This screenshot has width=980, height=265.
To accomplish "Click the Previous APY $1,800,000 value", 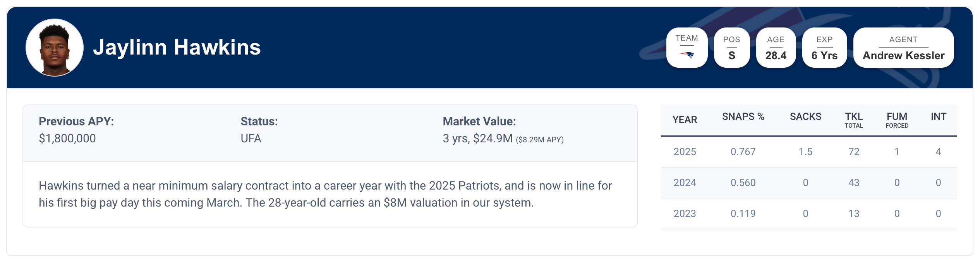I will (x=67, y=138).
